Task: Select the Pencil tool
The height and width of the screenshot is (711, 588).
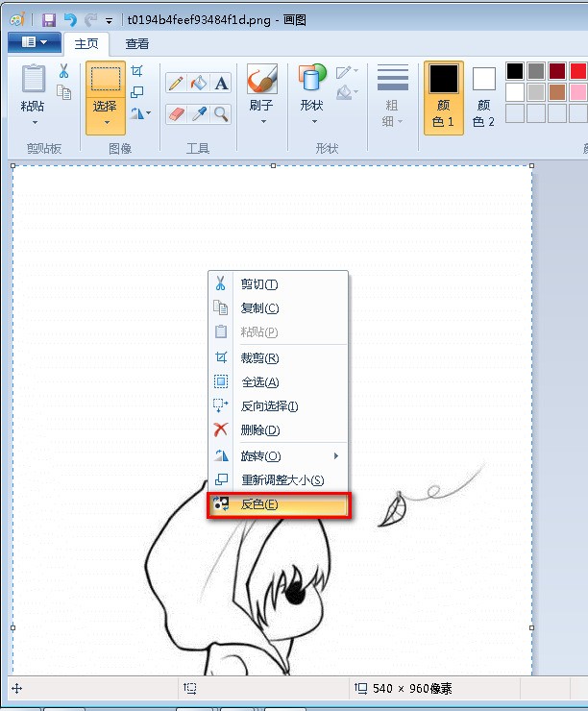Action: pyautogui.click(x=176, y=84)
